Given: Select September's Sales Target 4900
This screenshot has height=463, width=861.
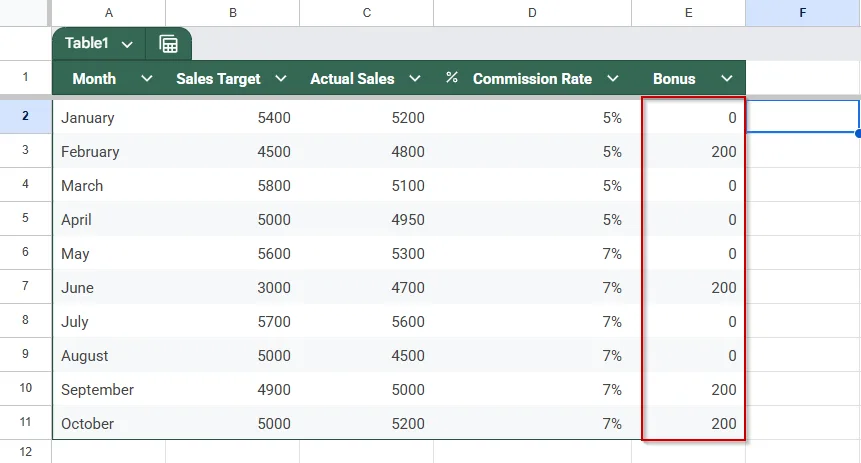Looking at the screenshot, I should point(233,389).
